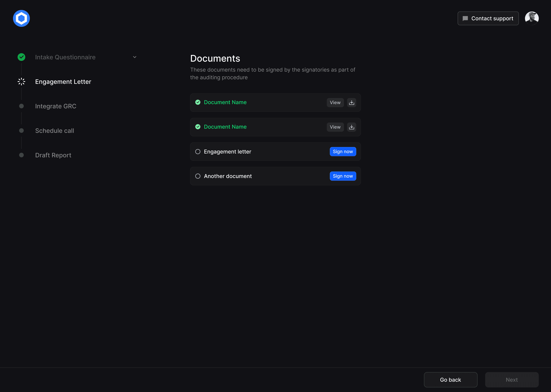The image size is (551, 392).
Task: Click the green checkmark beside Intake Questionnaire
Action: point(21,57)
